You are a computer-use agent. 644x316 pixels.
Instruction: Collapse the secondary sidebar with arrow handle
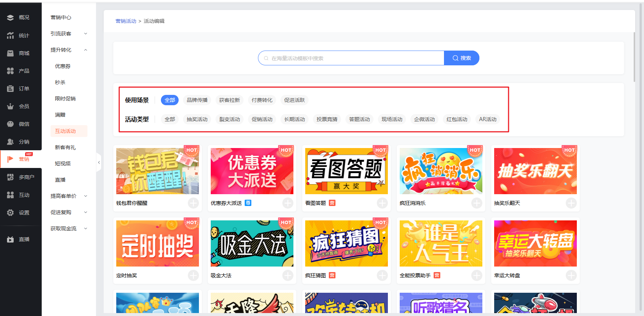99,162
